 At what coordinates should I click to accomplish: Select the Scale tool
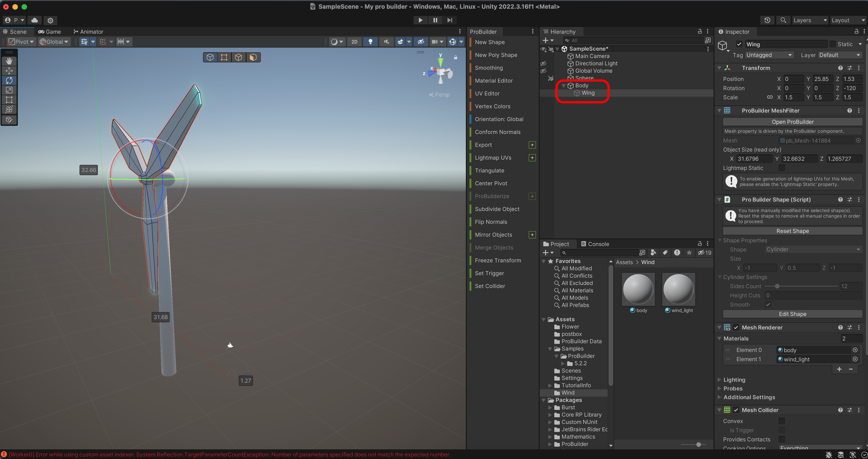[x=9, y=90]
